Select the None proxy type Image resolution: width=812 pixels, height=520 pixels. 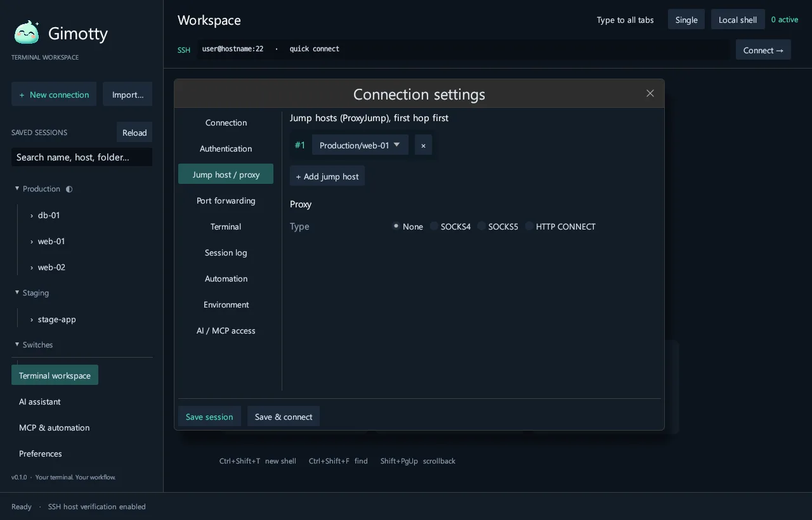[407, 226]
